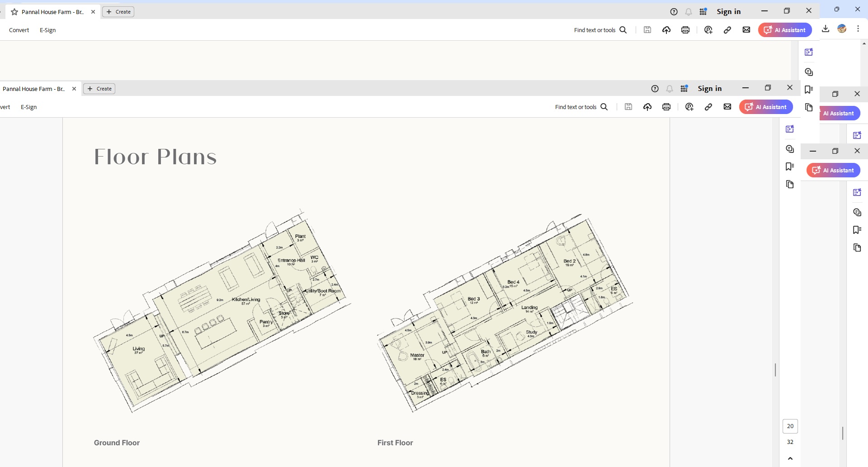Open the browser profile avatar
This screenshot has height=467, width=868.
click(x=842, y=29)
